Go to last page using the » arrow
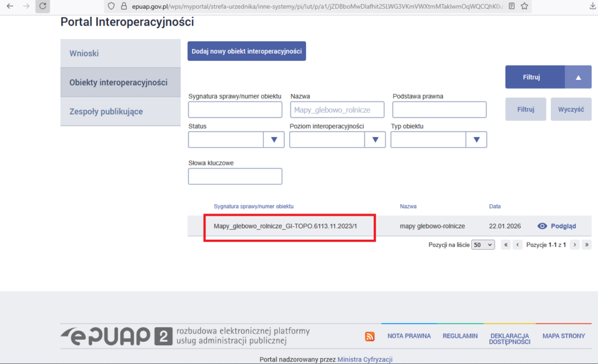 click(x=586, y=244)
